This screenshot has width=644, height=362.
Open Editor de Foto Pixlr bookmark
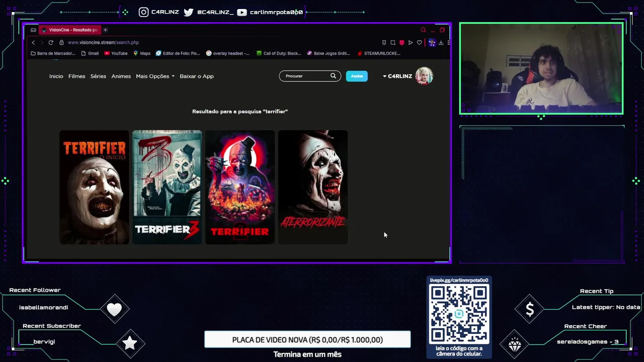178,53
